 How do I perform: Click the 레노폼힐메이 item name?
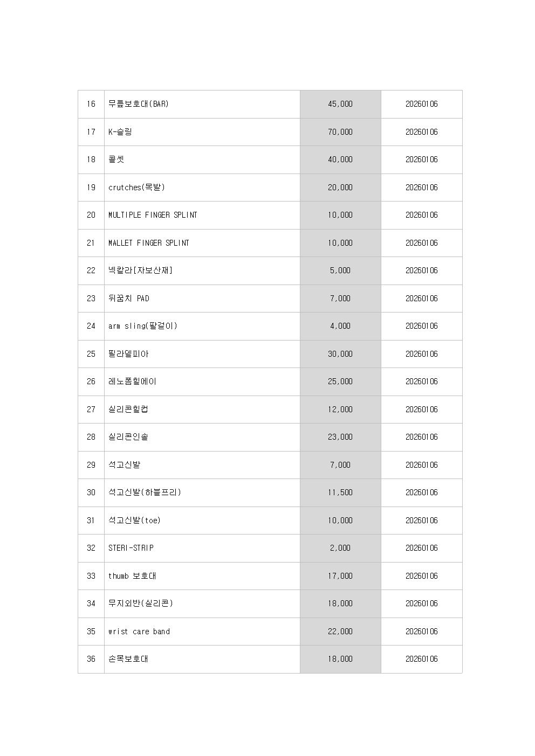pyautogui.click(x=132, y=382)
